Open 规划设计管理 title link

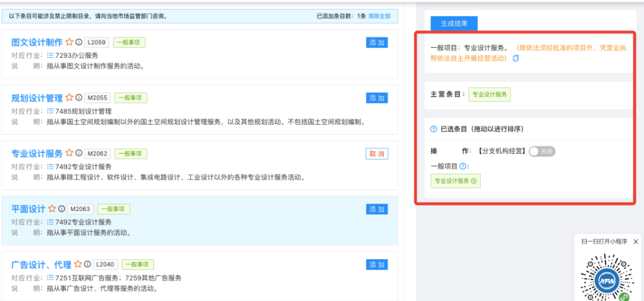(37, 98)
